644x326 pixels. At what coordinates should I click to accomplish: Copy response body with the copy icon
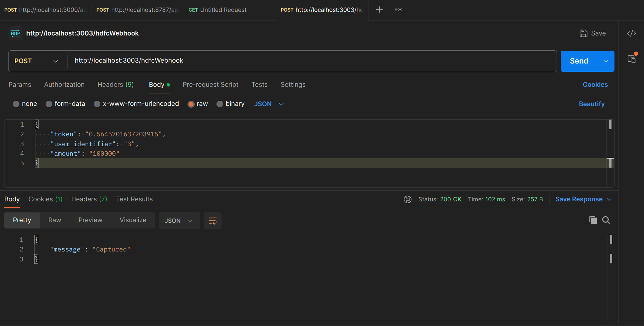point(593,220)
